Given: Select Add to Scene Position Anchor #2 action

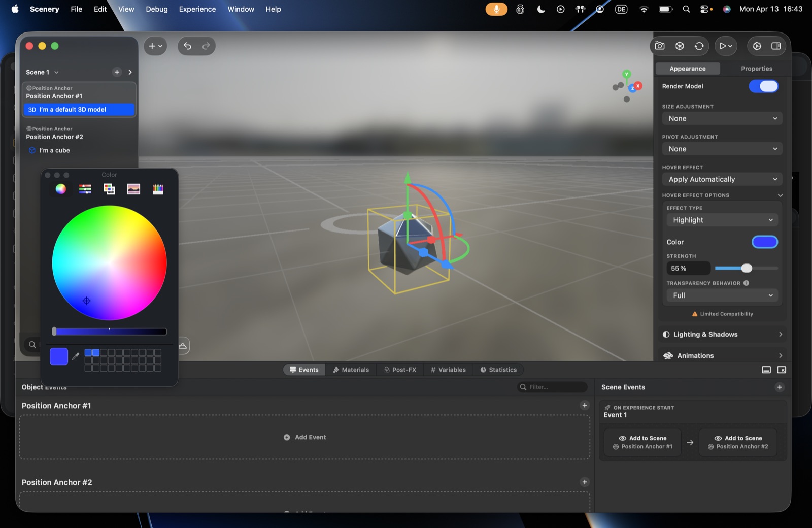Looking at the screenshot, I should click(738, 442).
